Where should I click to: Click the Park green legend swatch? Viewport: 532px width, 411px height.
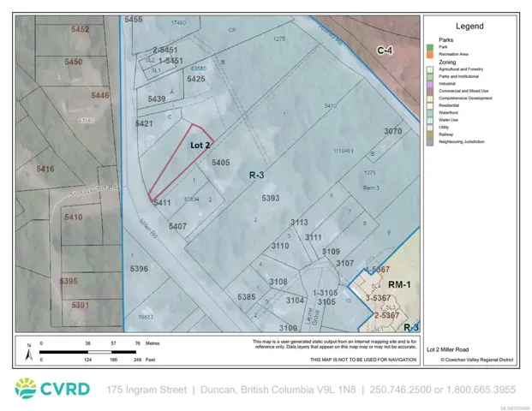(x=429, y=46)
